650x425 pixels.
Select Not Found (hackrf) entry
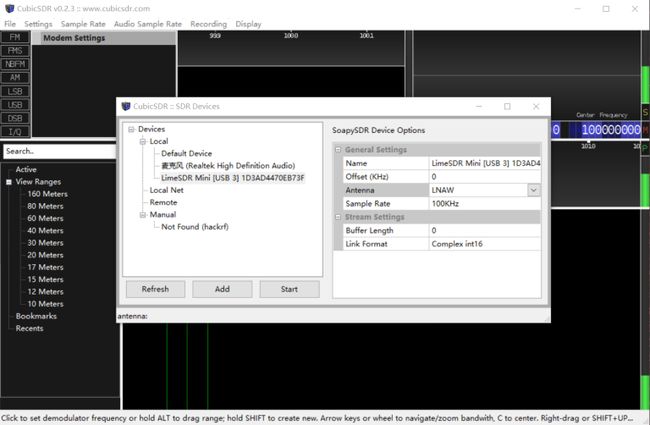click(x=195, y=227)
